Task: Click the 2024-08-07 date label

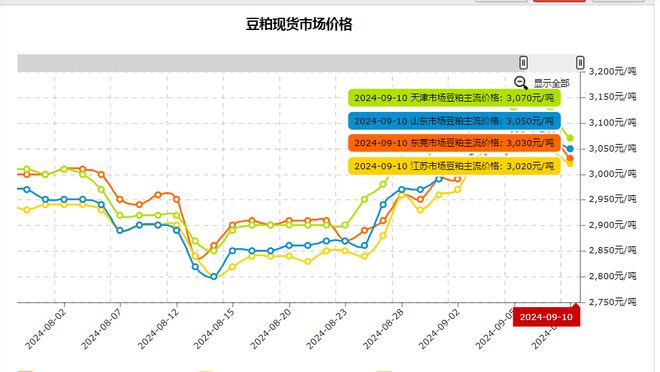Action: click(x=101, y=328)
